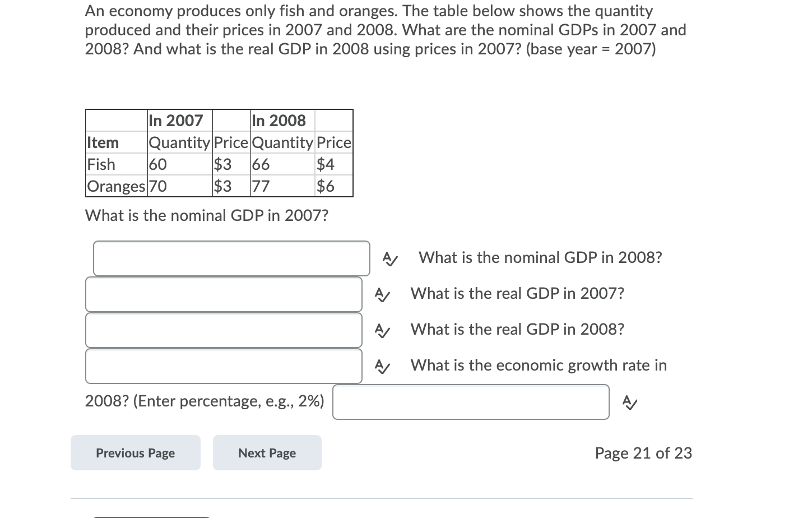Click the blue button at the bottom edge
Screen dimensions: 812x518
pos(151,516)
